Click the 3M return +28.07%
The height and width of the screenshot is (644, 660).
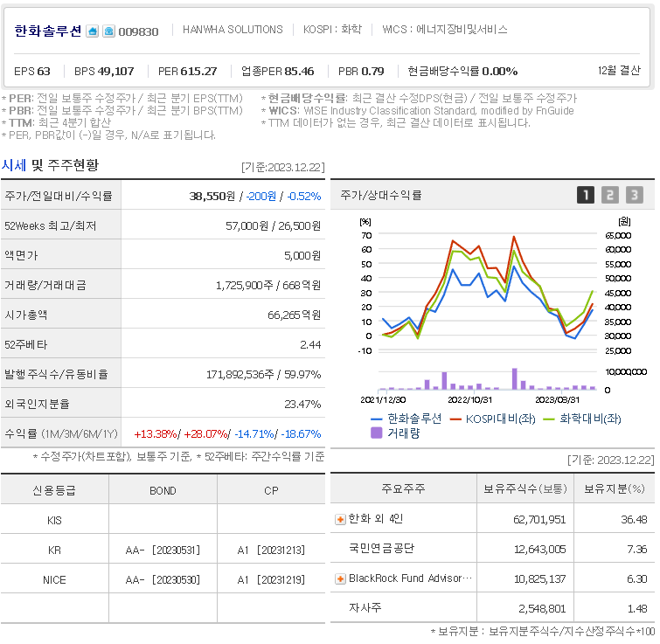click(x=205, y=433)
